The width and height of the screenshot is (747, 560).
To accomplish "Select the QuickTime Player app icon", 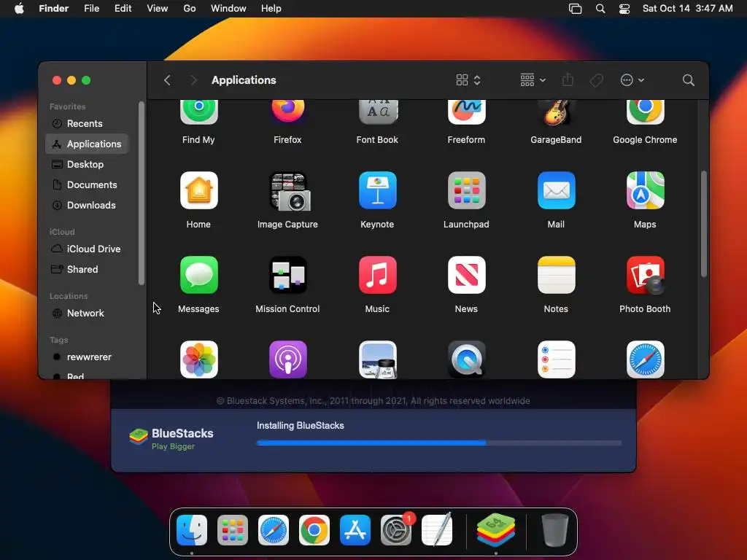I will click(466, 359).
